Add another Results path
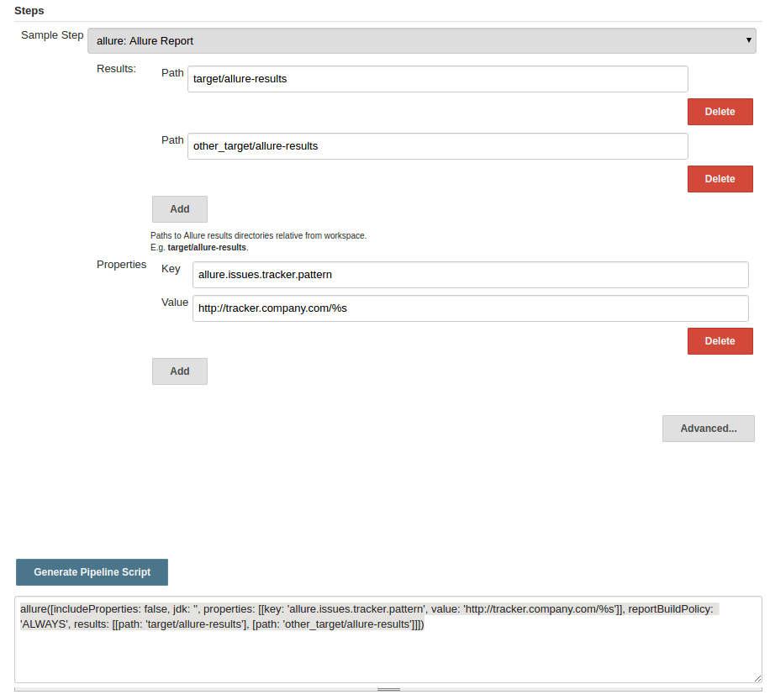This screenshot has height=700, width=770. tap(180, 209)
